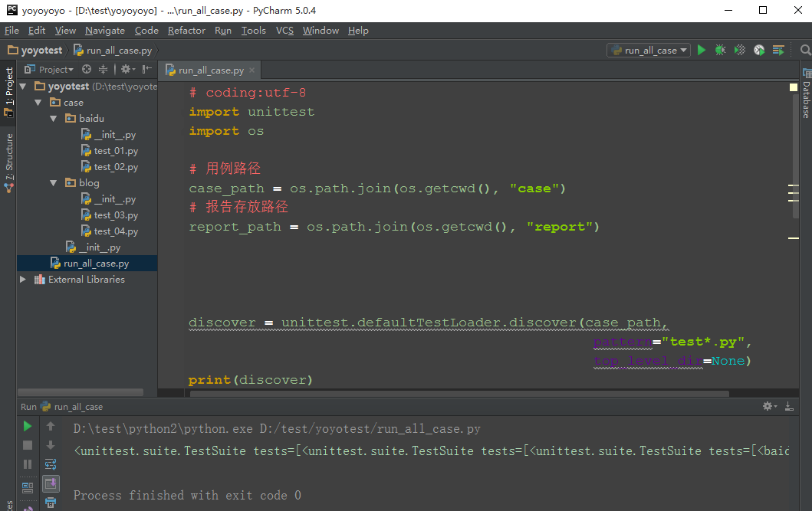Open the Refactor menu
The width and height of the screenshot is (812, 511).
186,31
